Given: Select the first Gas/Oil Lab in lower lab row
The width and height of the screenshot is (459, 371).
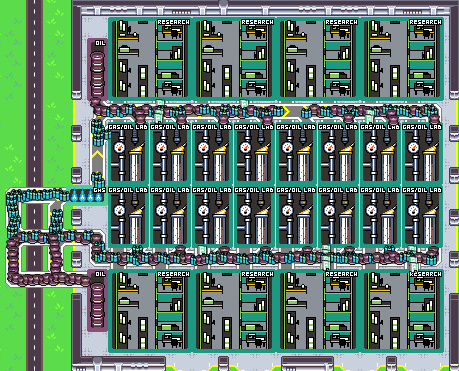Looking at the screenshot, I should [128, 217].
